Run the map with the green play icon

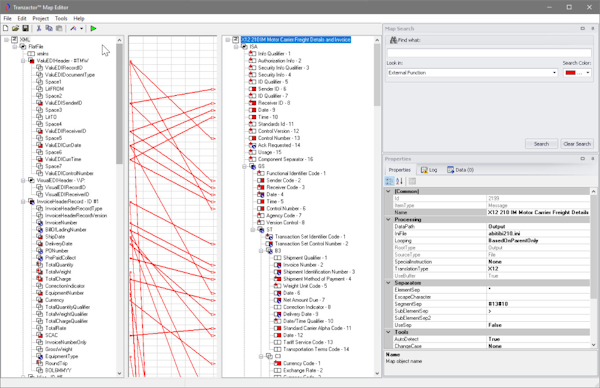(x=93, y=28)
